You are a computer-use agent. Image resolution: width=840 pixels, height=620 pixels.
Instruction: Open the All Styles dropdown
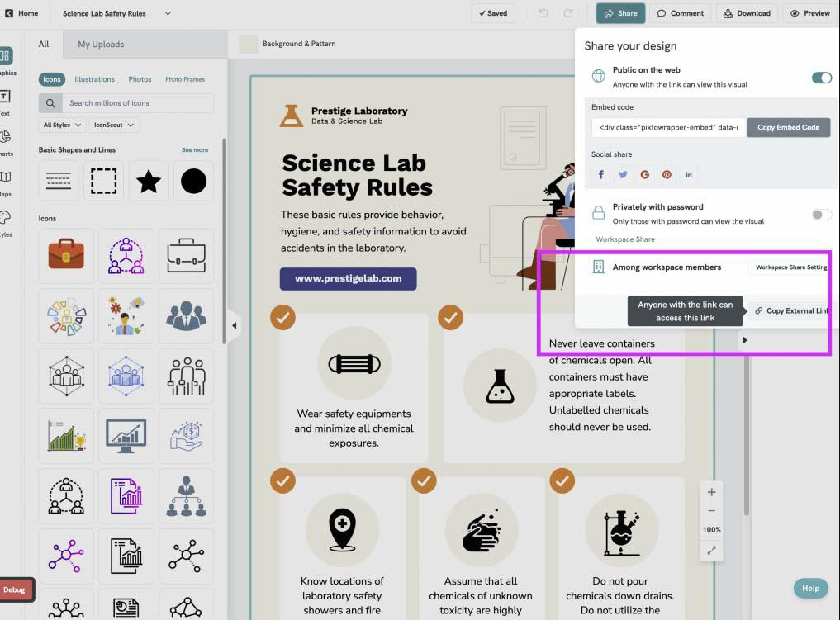point(62,125)
